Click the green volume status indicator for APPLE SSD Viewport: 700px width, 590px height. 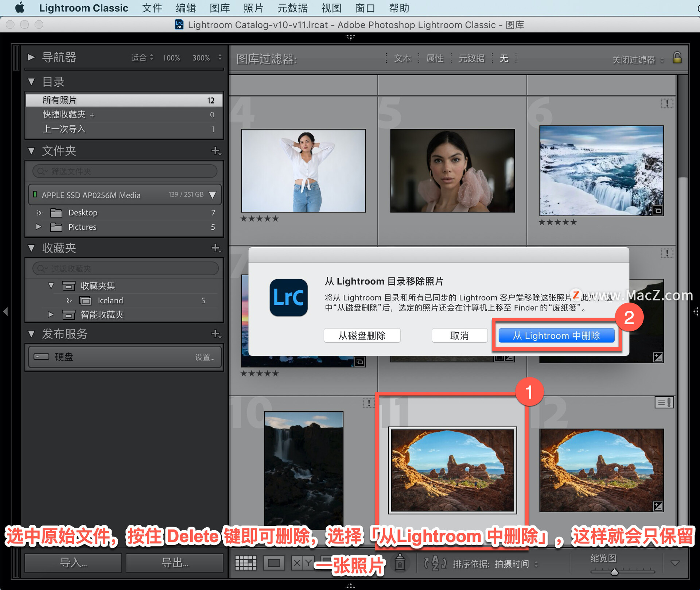coord(35,194)
